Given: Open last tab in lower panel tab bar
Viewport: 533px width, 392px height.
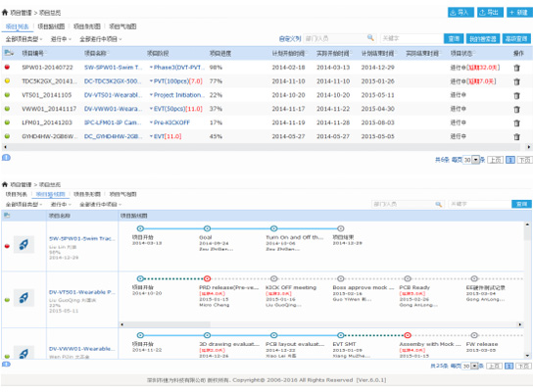Looking at the screenshot, I should 122,194.
